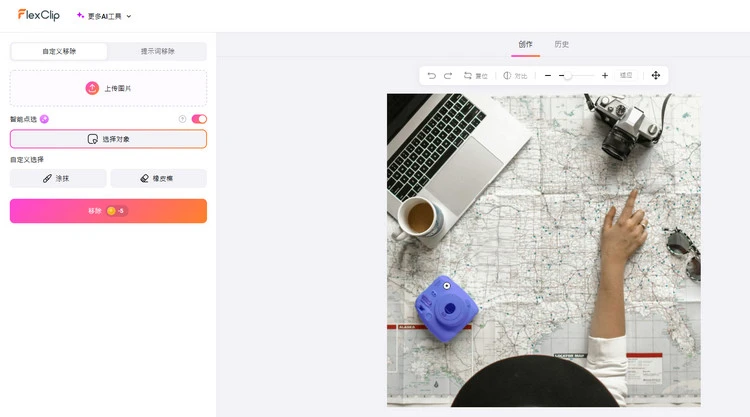The height and width of the screenshot is (417, 750).
Task: Click the 智能点选 label
Action: pos(23,119)
